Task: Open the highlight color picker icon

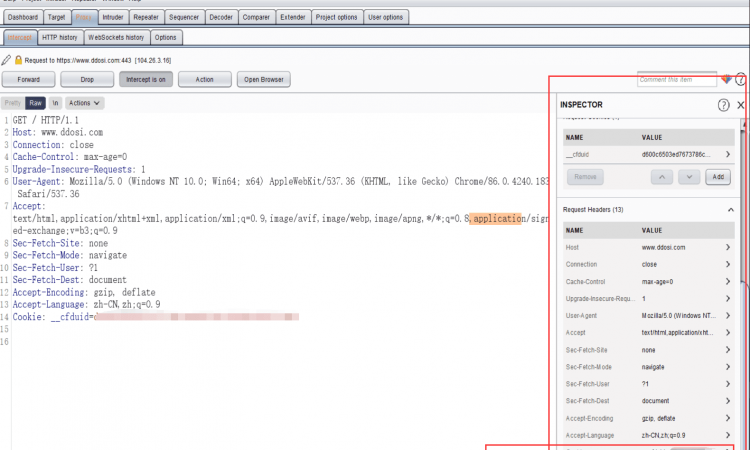Action: (726, 79)
